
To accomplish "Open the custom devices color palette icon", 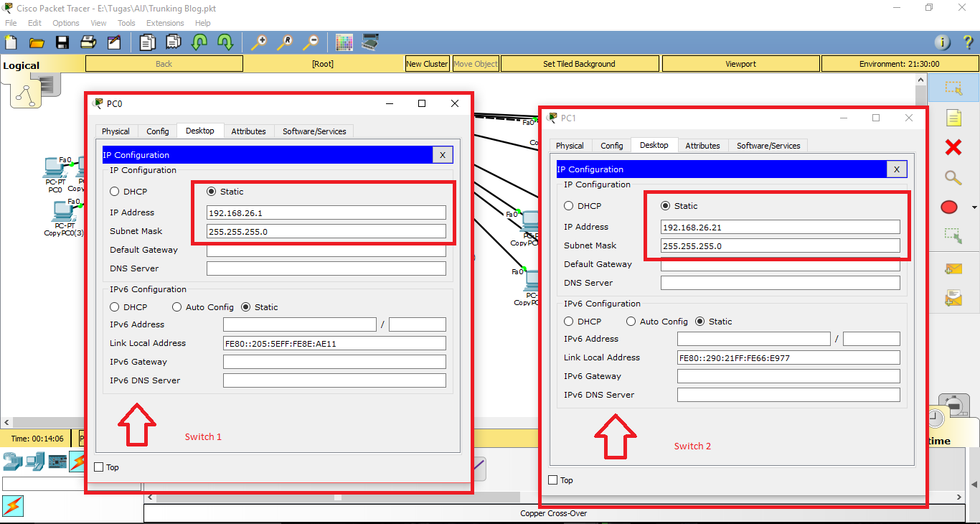I will [344, 42].
